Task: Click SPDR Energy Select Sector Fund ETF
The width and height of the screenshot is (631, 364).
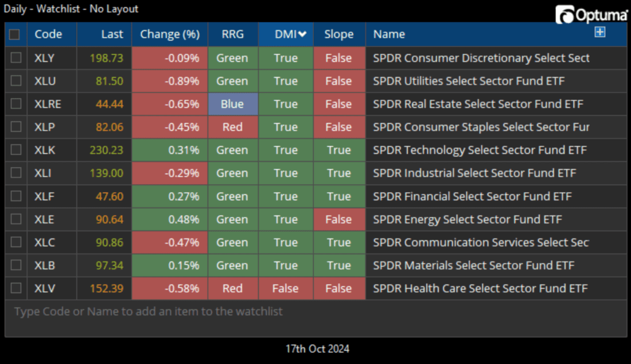Action: click(467, 219)
